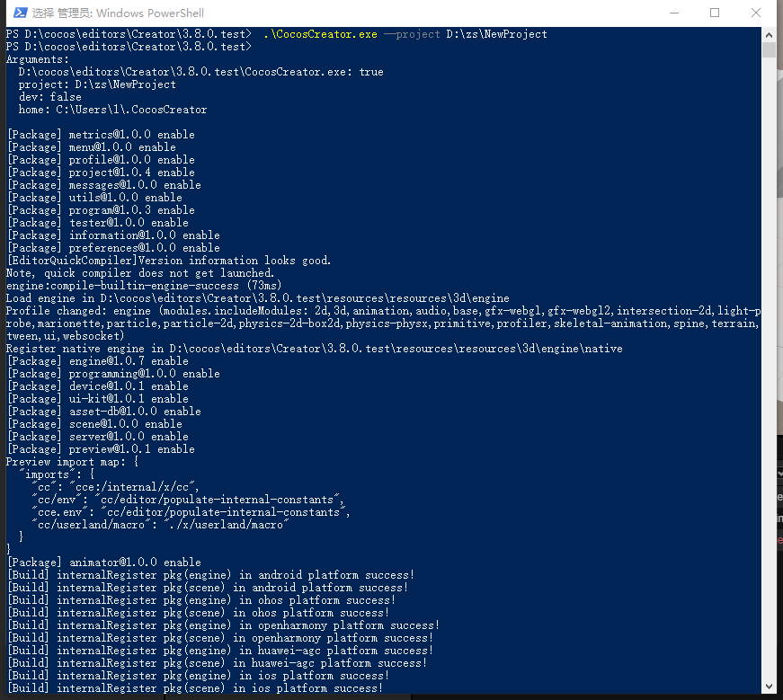
Task: Click the "project@1.0.4 enable" line
Action: tap(101, 173)
